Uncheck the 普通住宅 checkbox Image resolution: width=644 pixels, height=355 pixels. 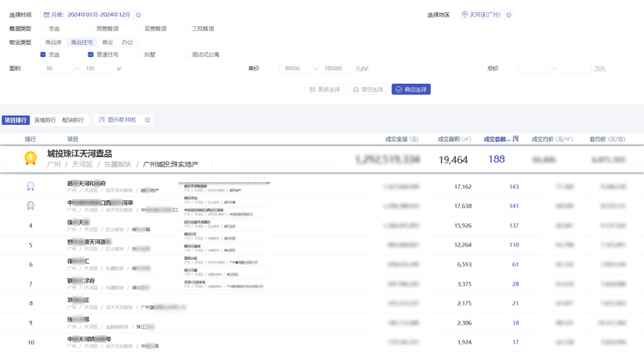[x=91, y=55]
